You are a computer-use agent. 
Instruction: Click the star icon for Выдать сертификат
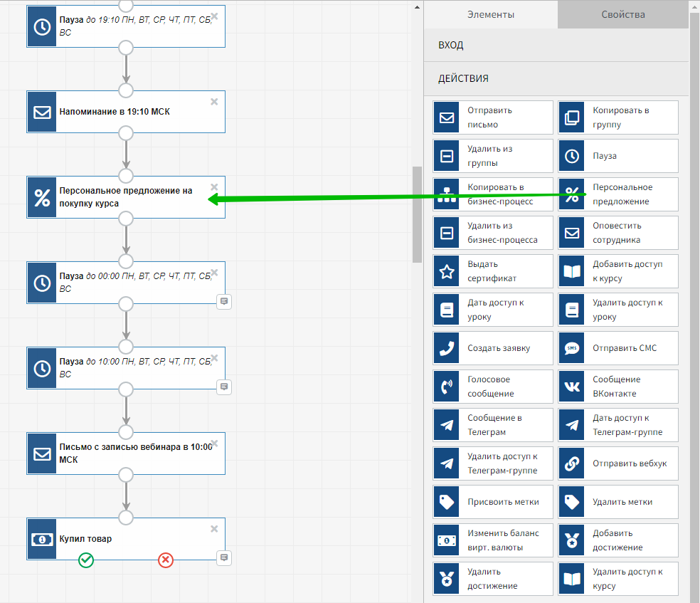coord(447,271)
